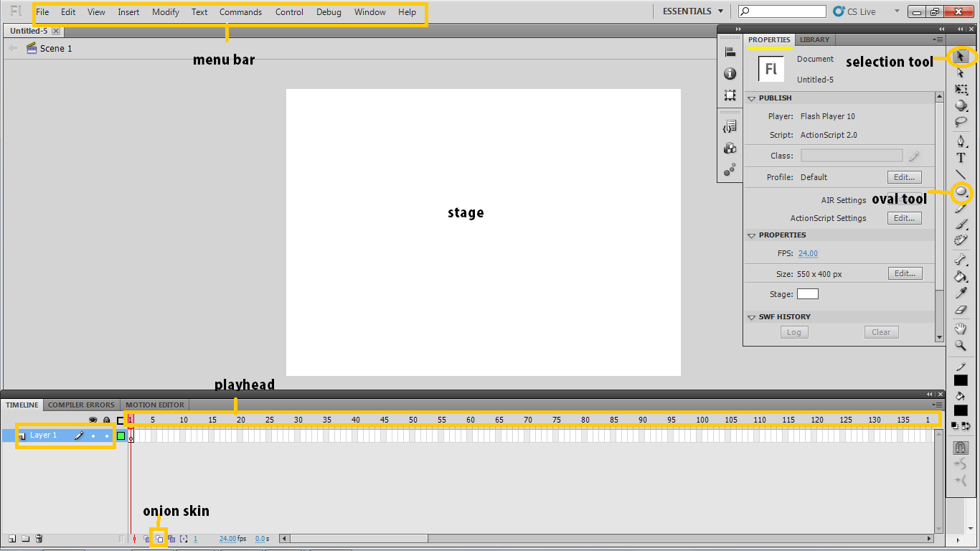Open the Align panel icon
Viewport: 980px width, 551px height.
point(730,52)
